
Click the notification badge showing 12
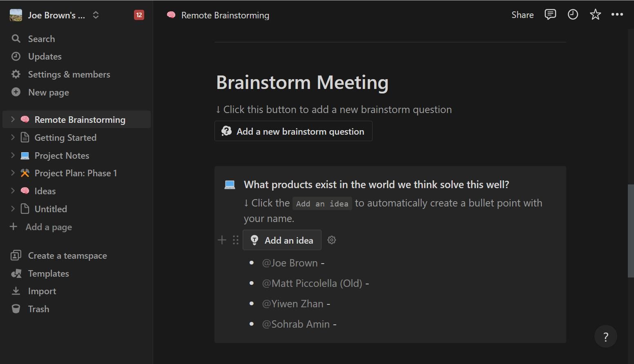click(139, 15)
